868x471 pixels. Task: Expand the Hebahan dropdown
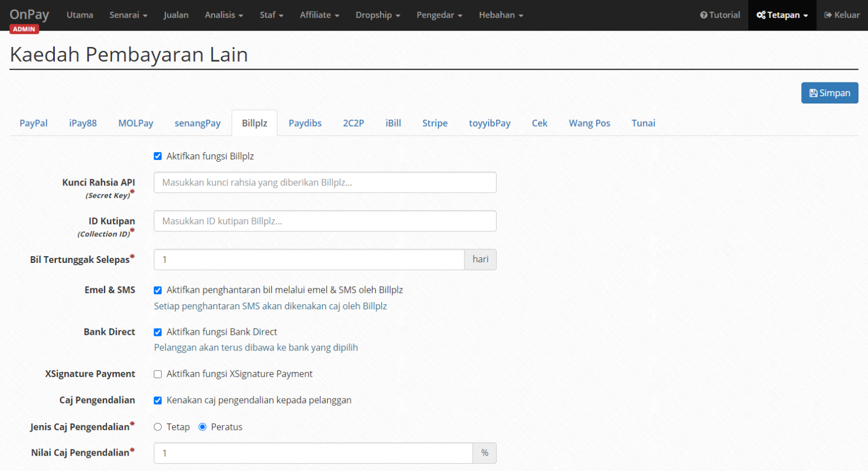(501, 15)
